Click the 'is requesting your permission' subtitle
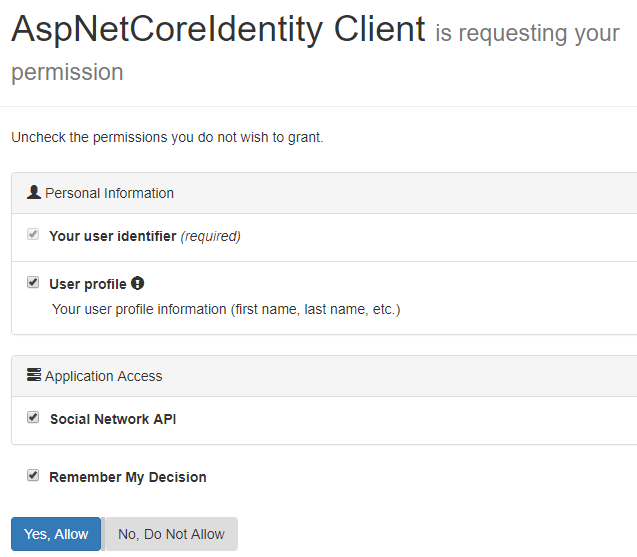The image size is (637, 557). pyautogui.click(x=527, y=34)
